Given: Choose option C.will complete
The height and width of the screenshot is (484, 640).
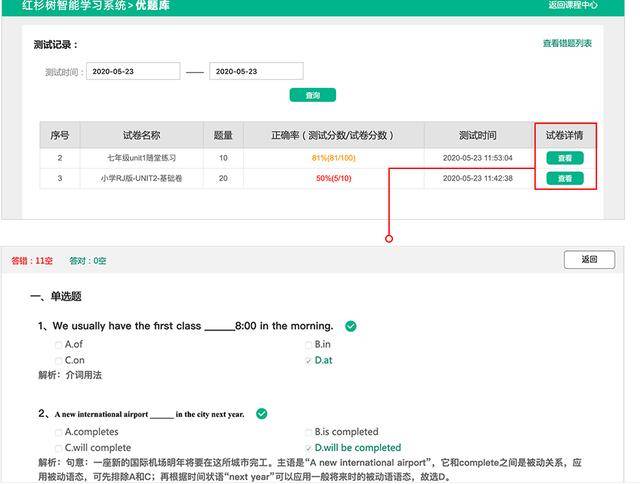Looking at the screenshot, I should coord(59,448).
